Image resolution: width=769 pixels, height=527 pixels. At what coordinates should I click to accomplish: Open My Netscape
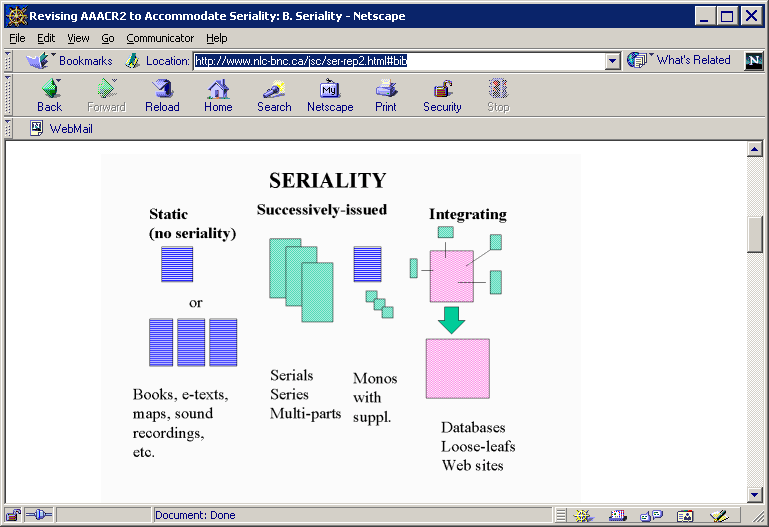pyautogui.click(x=330, y=96)
